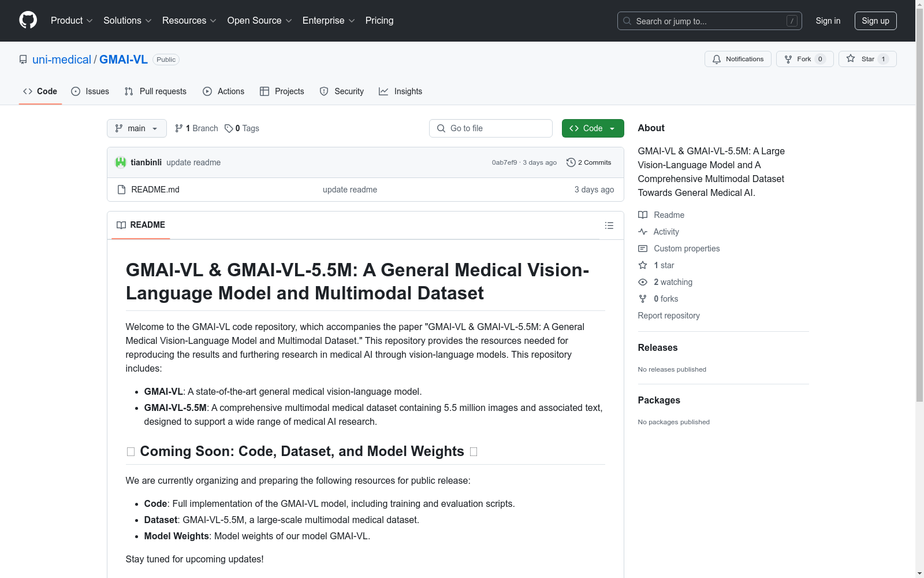Image resolution: width=924 pixels, height=578 pixels.
Task: Click the 'Coming Soon' section heading
Action: (x=301, y=451)
